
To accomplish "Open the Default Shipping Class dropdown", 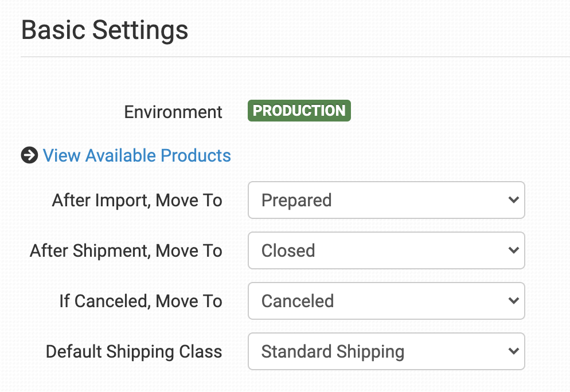I will pyautogui.click(x=386, y=351).
